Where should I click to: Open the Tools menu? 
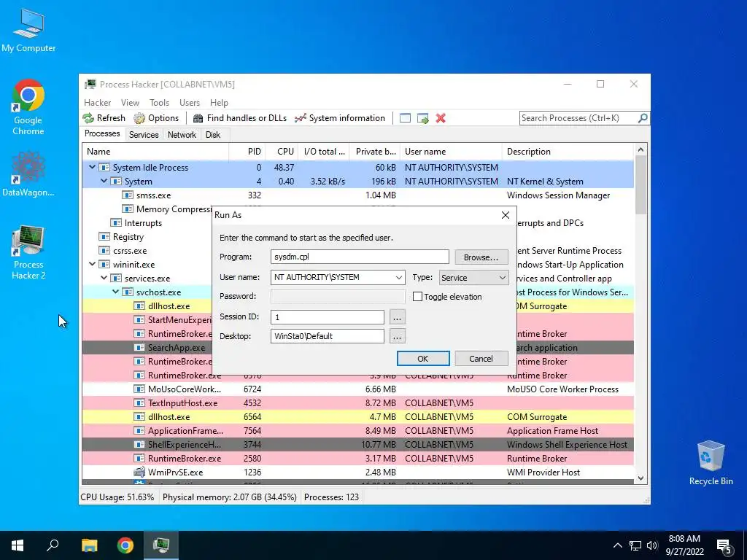tap(159, 103)
